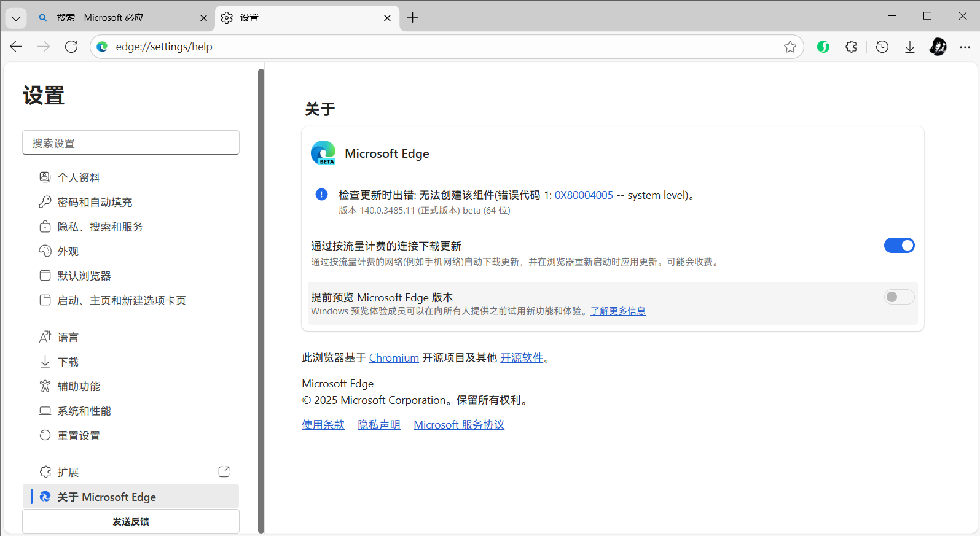The height and width of the screenshot is (536, 980).
Task: Click the blue update error info icon
Action: pyautogui.click(x=321, y=195)
